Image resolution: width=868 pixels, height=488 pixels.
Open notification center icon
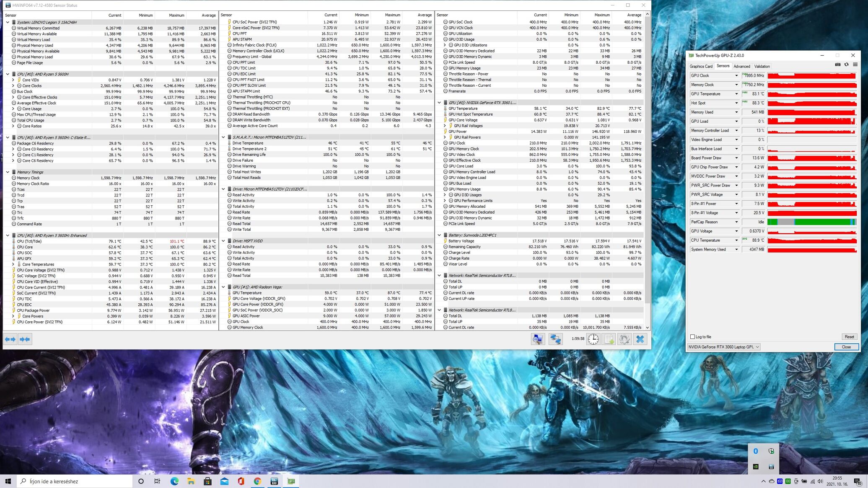857,481
